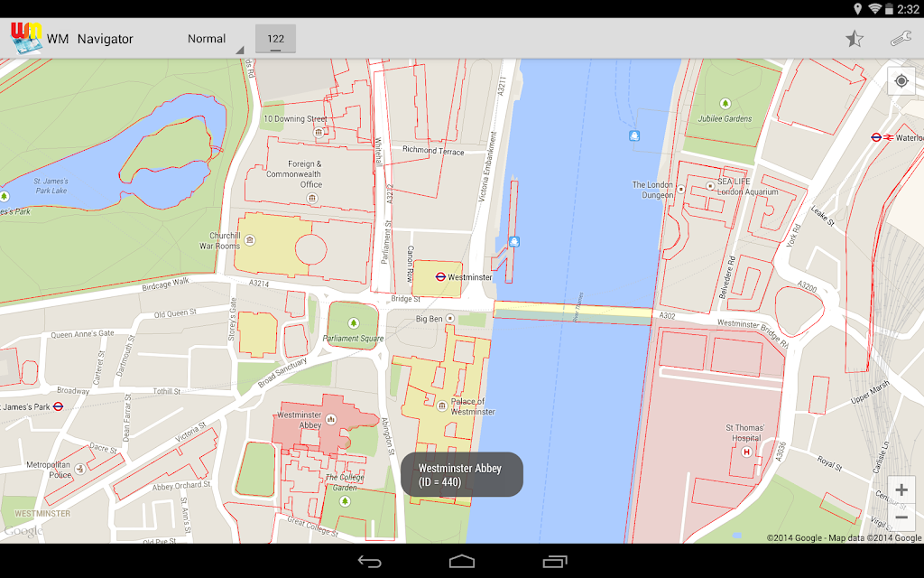Tap the Parliament Square tree icon
The width and height of the screenshot is (924, 578).
pos(354,322)
